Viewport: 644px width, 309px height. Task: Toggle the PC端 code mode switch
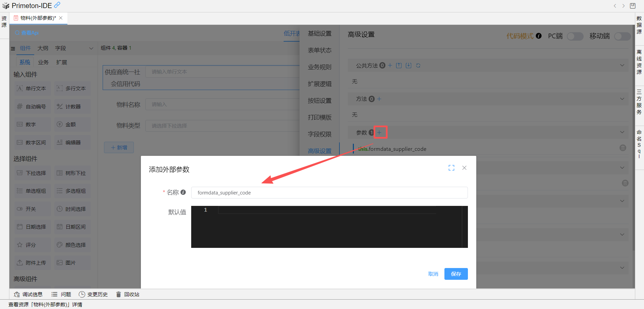click(x=575, y=36)
